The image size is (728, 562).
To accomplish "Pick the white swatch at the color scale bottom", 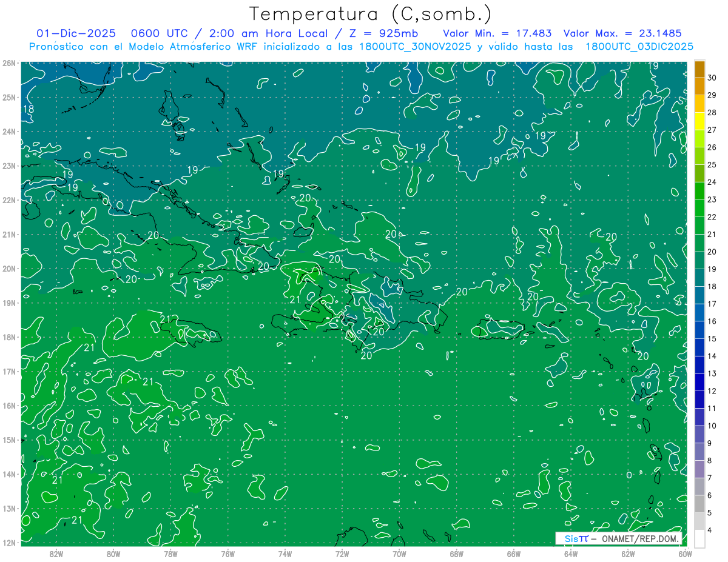I will [x=699, y=538].
